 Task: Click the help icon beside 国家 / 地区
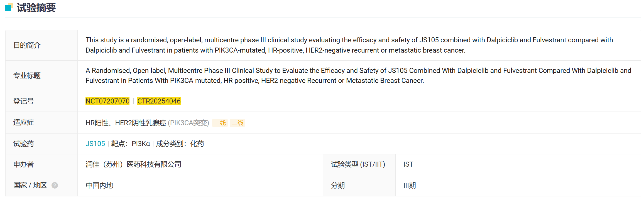pyautogui.click(x=55, y=185)
